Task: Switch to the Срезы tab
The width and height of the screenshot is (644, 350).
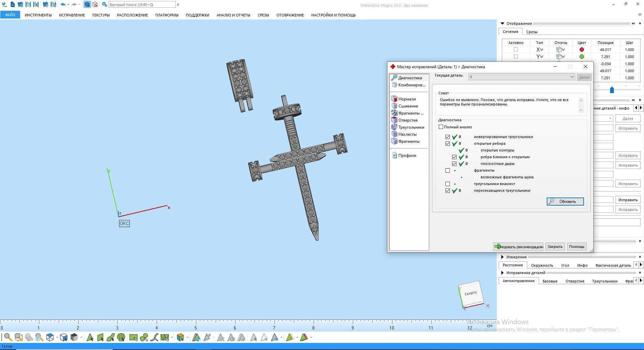Action: (x=532, y=32)
